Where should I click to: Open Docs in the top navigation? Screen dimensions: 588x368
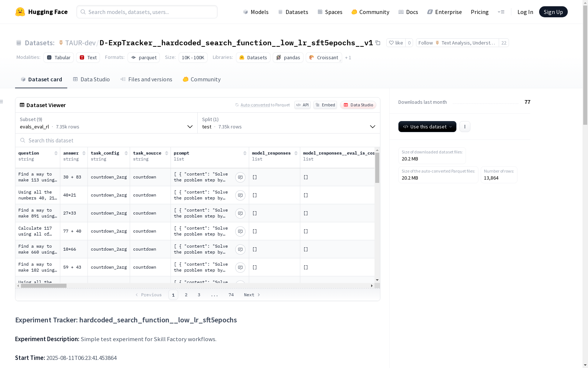tap(408, 12)
